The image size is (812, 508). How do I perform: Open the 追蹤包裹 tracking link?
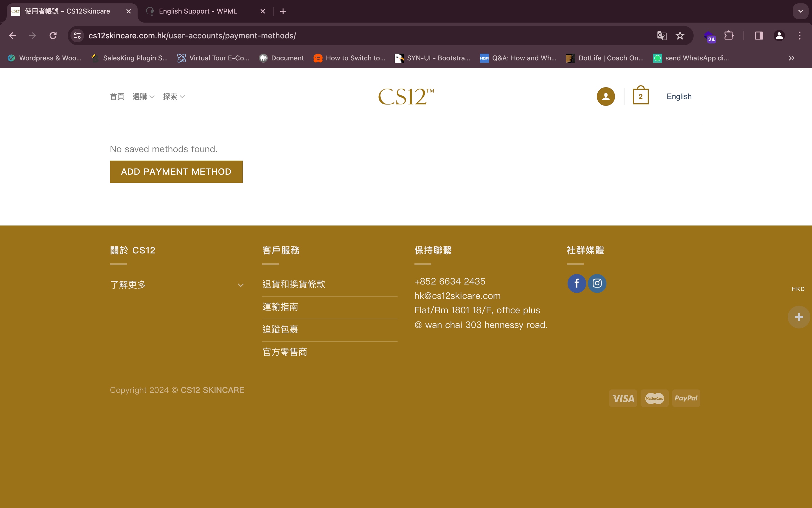pos(280,329)
